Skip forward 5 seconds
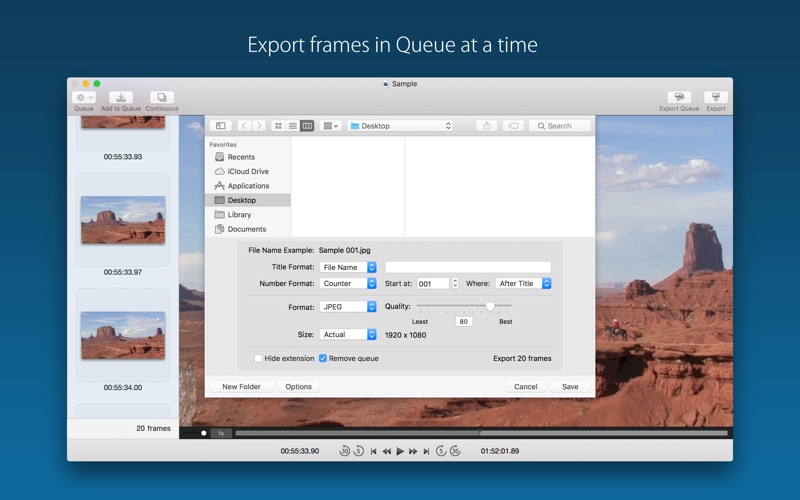Viewport: 800px width, 500px height. (x=440, y=451)
